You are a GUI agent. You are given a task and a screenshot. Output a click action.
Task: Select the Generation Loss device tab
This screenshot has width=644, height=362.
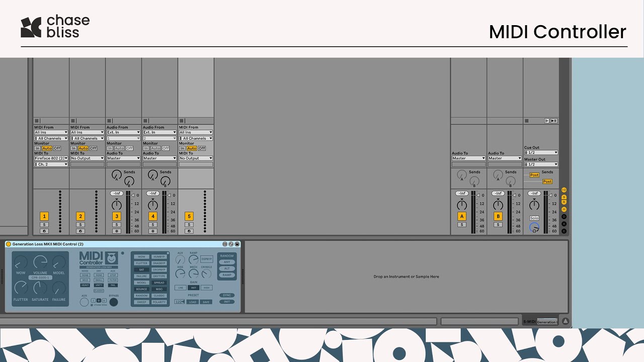pos(547,322)
